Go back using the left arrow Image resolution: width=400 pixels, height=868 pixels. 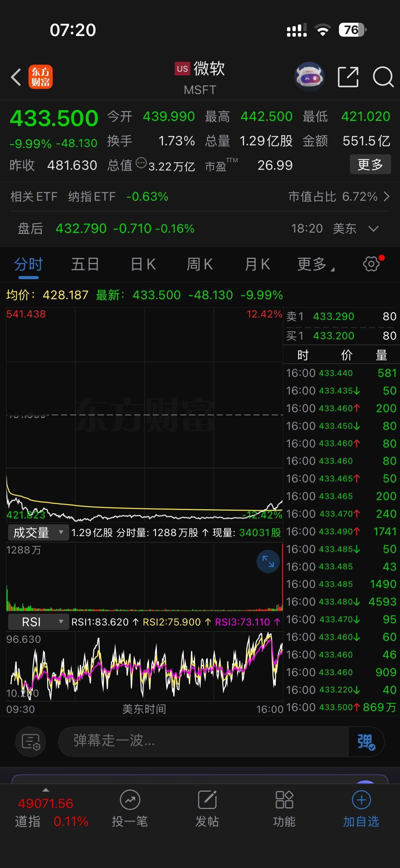[x=16, y=77]
